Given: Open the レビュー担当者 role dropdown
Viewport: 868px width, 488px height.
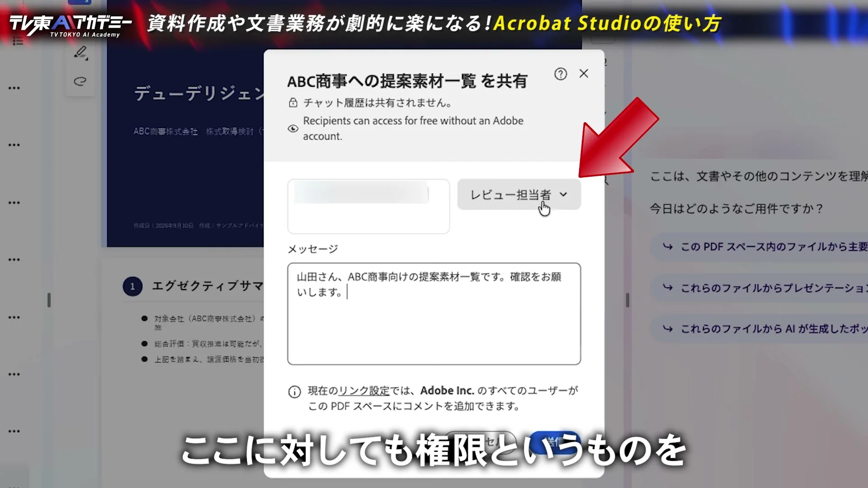Looking at the screenshot, I should coord(519,194).
